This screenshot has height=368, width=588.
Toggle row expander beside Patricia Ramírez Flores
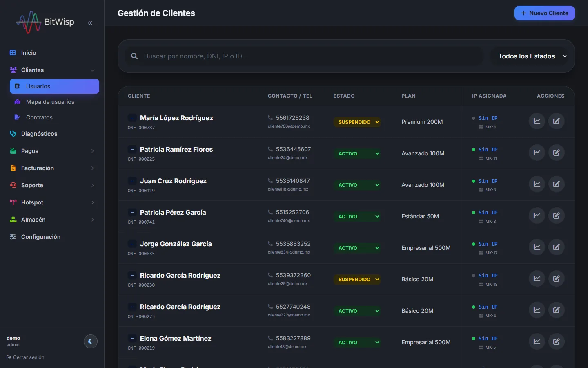click(x=132, y=149)
